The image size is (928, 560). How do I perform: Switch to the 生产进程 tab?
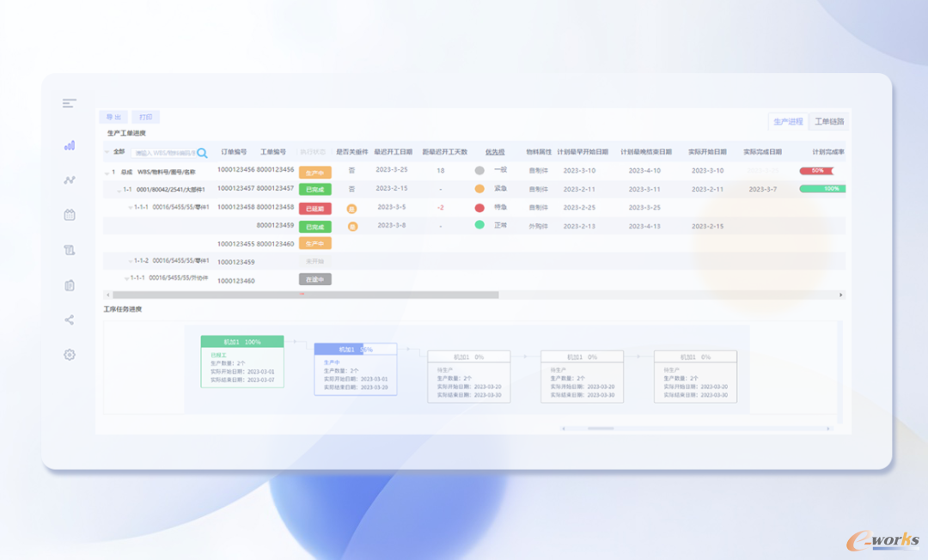(x=788, y=121)
